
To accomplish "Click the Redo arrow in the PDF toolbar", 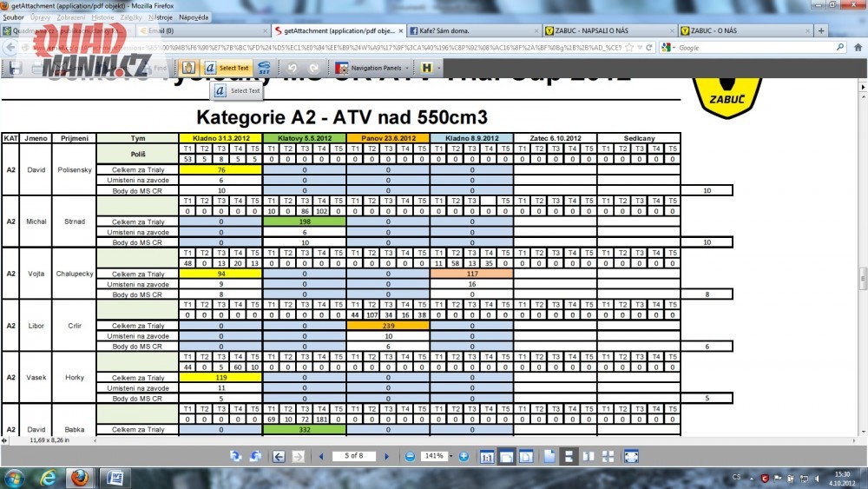I will 314,68.
